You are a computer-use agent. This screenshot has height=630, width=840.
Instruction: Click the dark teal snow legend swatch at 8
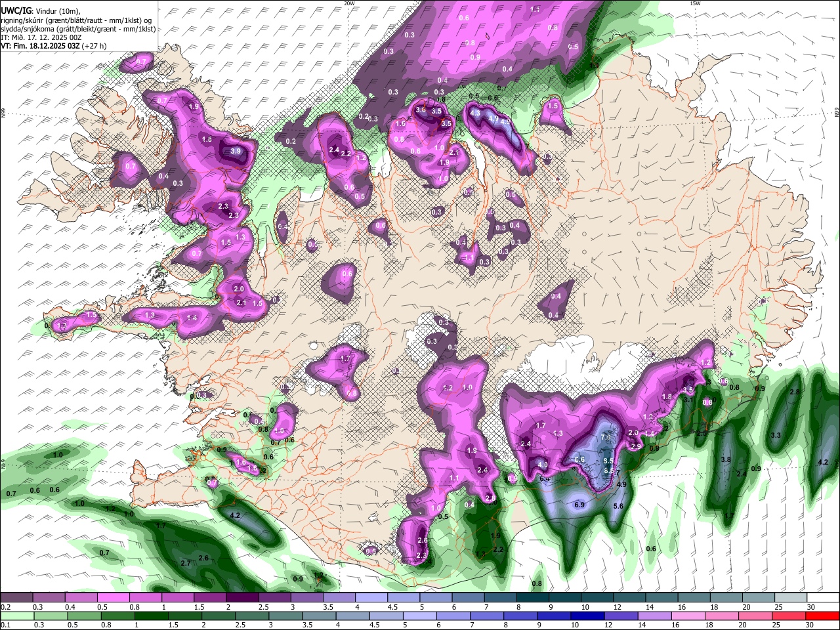coord(532,598)
